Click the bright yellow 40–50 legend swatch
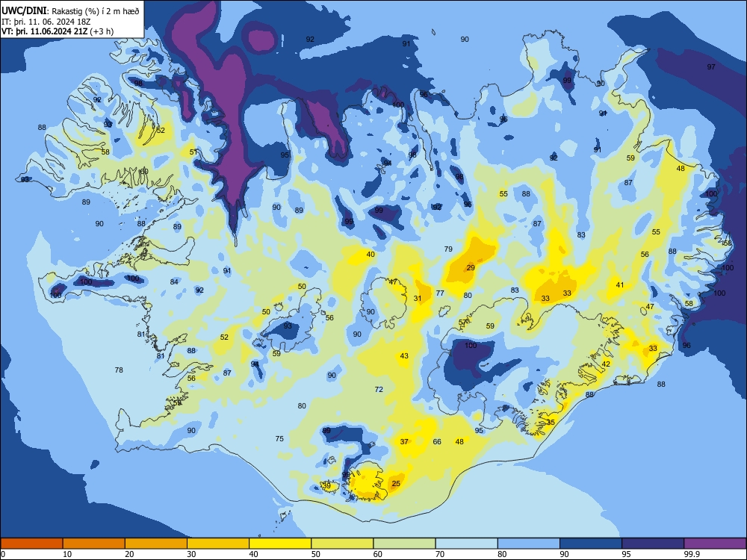The height and width of the screenshot is (560, 747). click(x=280, y=544)
